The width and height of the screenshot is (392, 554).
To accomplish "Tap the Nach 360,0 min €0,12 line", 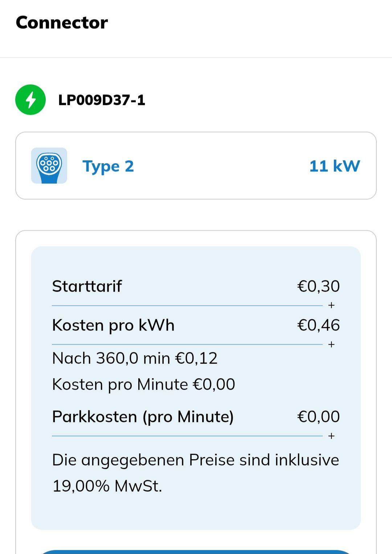I will (135, 358).
